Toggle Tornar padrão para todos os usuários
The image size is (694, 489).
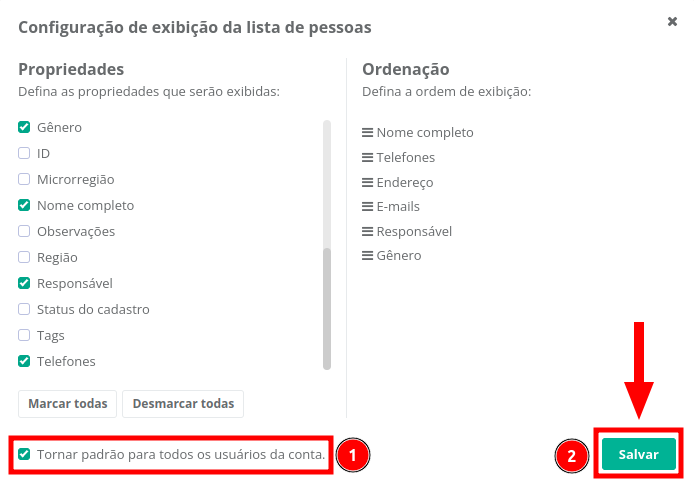pos(25,454)
